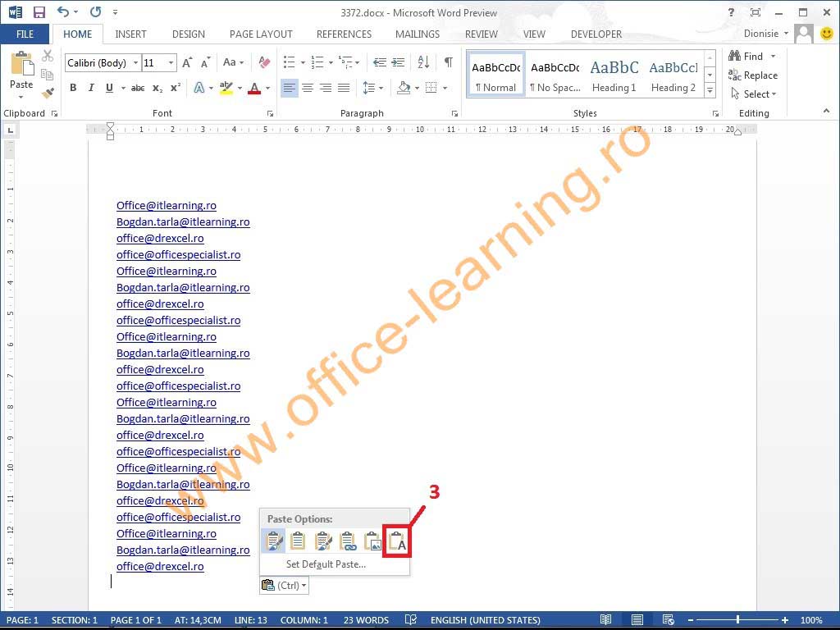Sort the selected paragraphs
840x630 pixels.
coord(423,62)
